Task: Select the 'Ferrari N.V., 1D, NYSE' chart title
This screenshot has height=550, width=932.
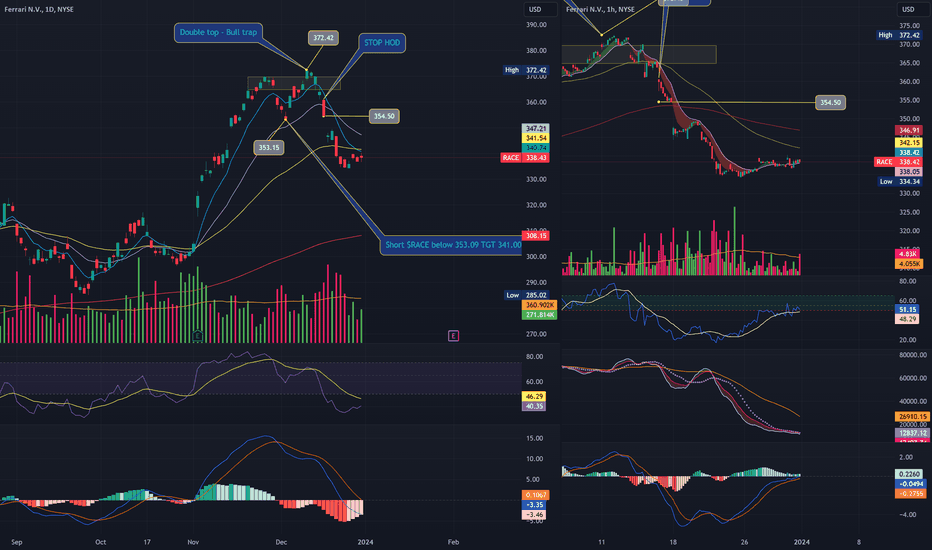Action: tap(39, 10)
